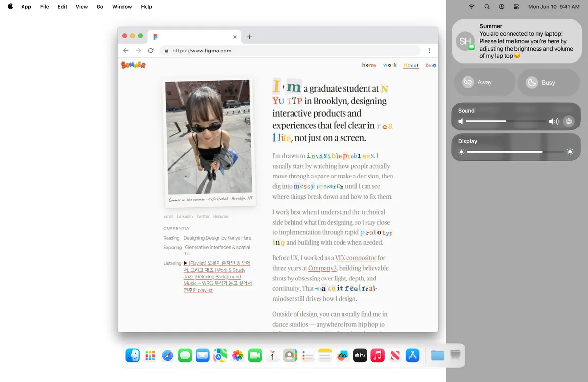The width and height of the screenshot is (588, 382).
Task: Open Launchpad in the dock
Action: [x=150, y=356]
